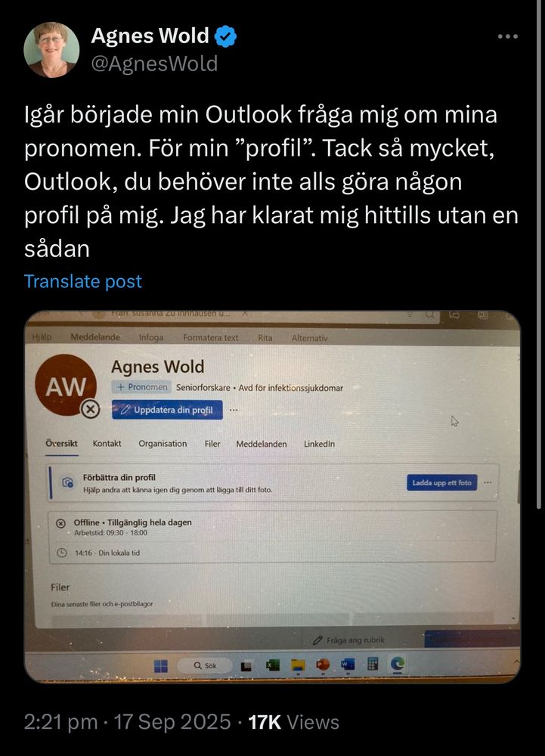Open Word from the taskbar

[x=348, y=665]
